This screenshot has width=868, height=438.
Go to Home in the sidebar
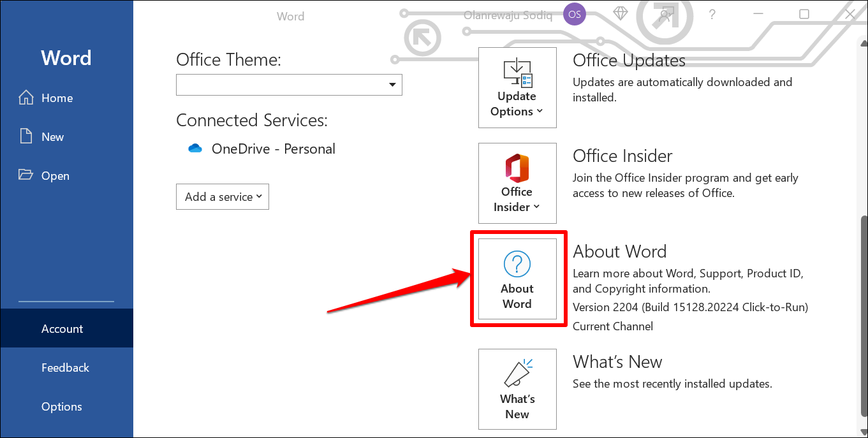57,98
